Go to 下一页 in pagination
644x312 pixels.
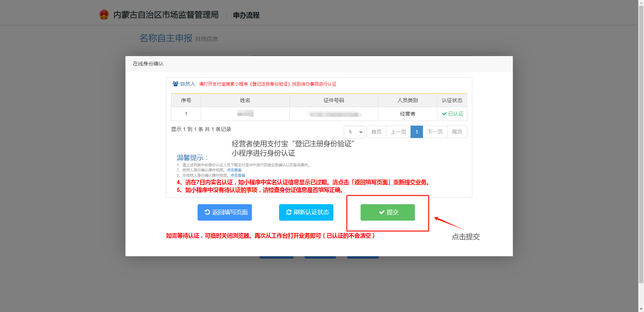tap(435, 132)
